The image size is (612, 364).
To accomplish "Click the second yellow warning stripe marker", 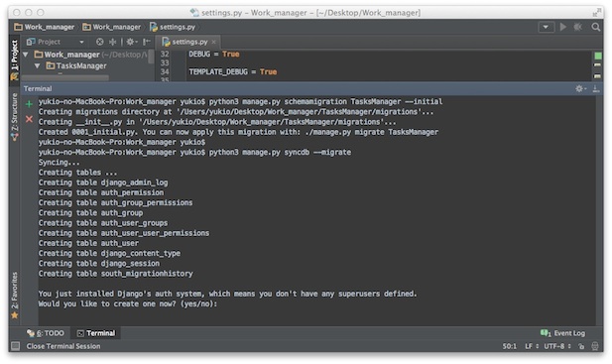I will point(597,76).
